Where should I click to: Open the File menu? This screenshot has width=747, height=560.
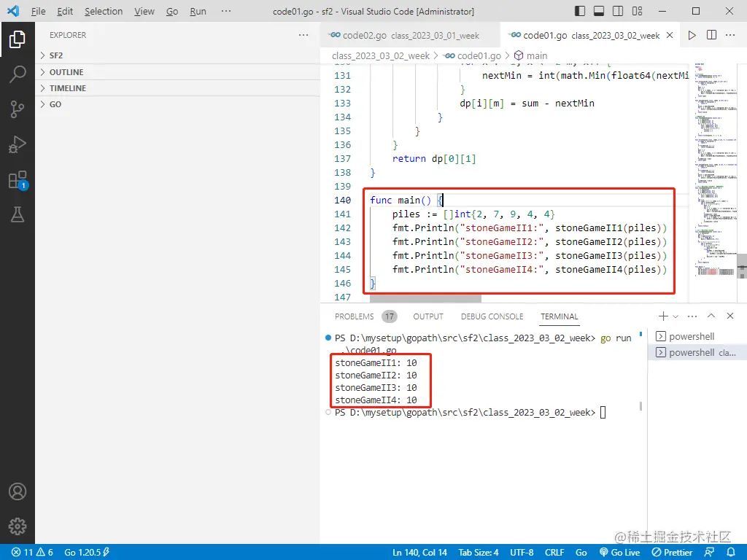(38, 12)
